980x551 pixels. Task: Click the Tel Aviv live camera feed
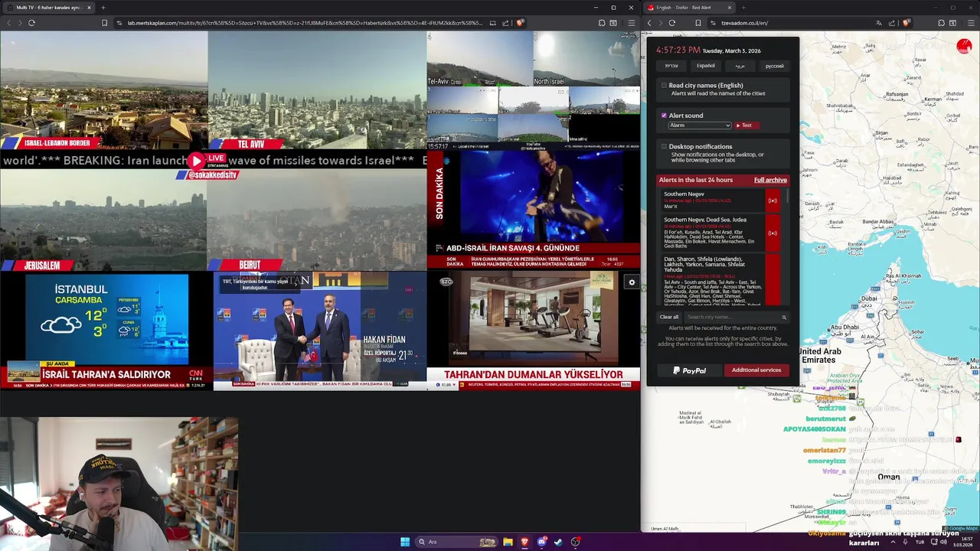click(317, 90)
